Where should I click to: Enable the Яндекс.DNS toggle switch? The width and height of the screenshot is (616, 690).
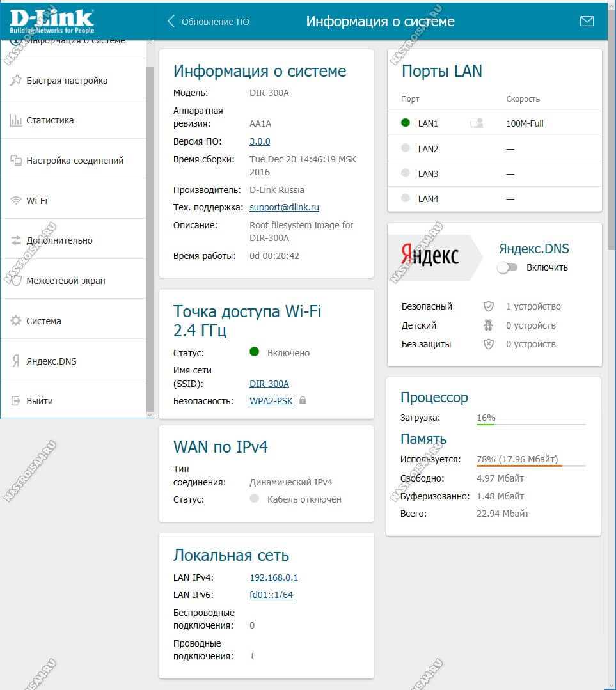click(507, 267)
